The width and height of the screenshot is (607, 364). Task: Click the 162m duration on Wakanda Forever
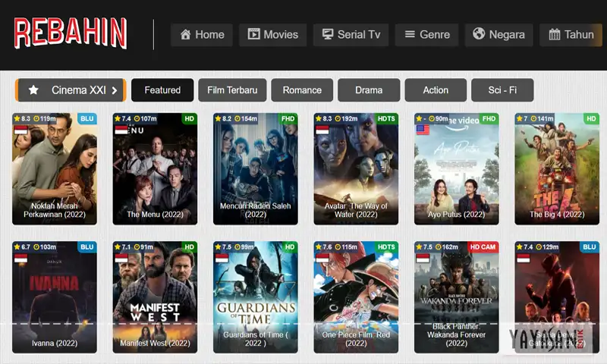point(450,246)
